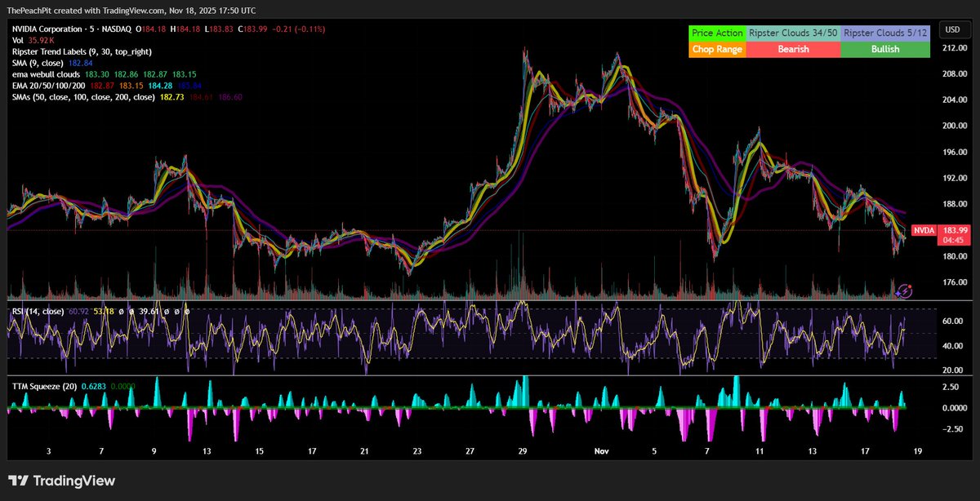Select the SMA (9, close) legend
Viewport: 980px width, 501px height.
pyautogui.click(x=37, y=63)
